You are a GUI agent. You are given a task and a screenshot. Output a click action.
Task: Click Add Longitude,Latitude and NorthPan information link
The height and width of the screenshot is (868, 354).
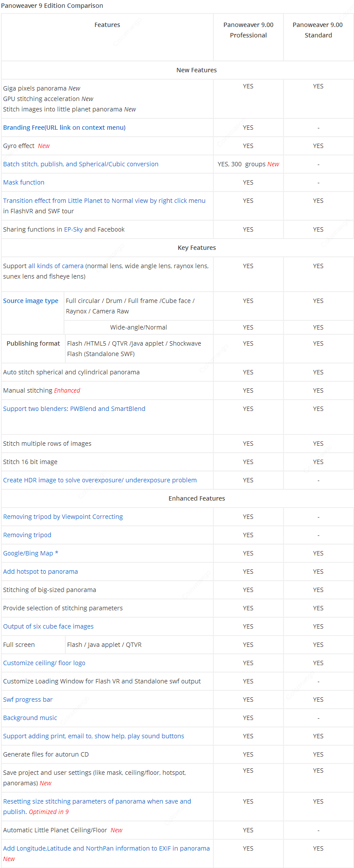pos(106,848)
